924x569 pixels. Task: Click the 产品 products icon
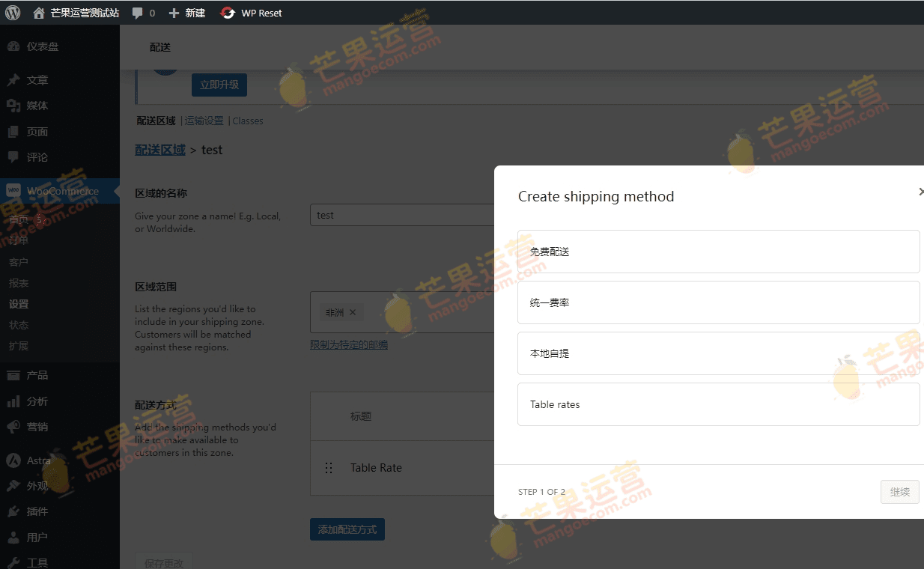tap(13, 375)
